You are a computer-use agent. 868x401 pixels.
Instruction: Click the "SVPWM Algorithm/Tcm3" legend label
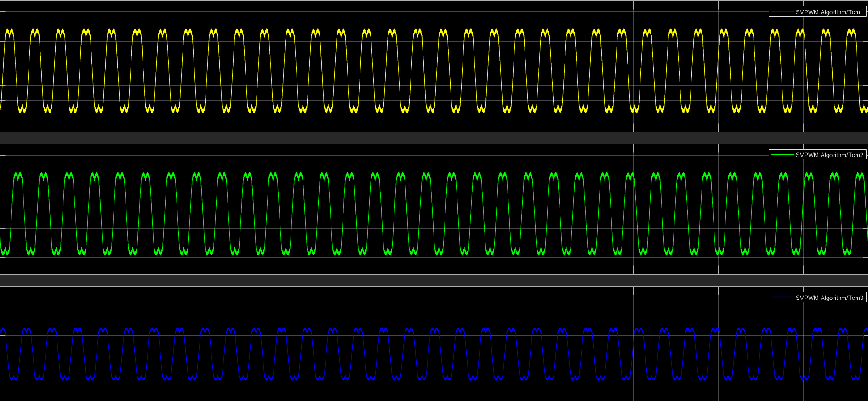click(829, 298)
